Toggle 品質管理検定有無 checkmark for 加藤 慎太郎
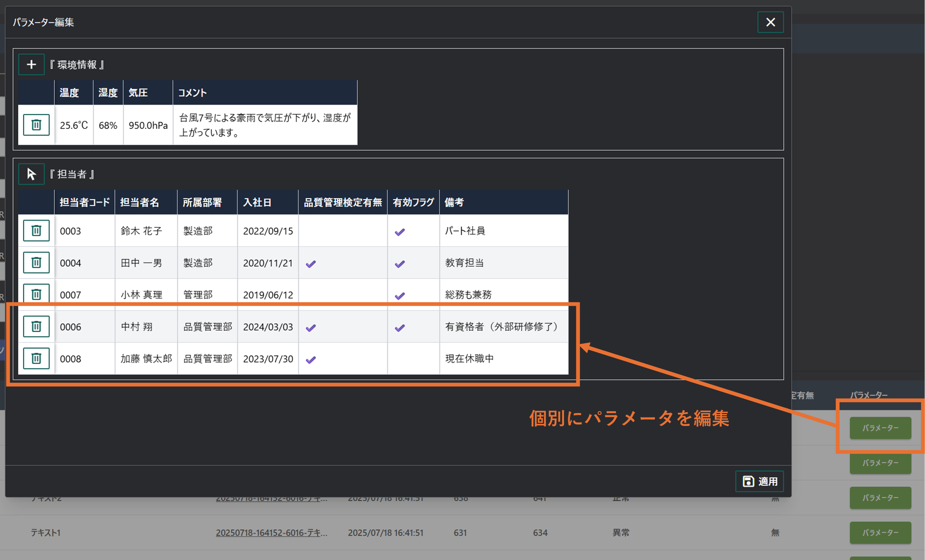The height and width of the screenshot is (560, 925). [310, 360]
